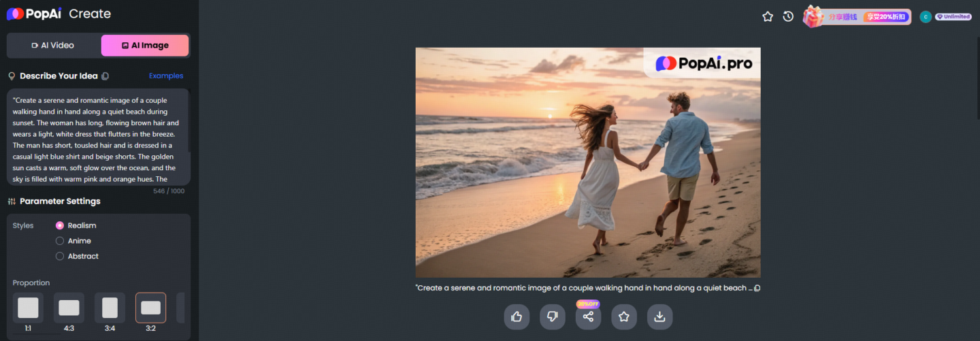Screen dimensions: 980x341
Task: Like the generated image with thumbs up
Action: 517,316
